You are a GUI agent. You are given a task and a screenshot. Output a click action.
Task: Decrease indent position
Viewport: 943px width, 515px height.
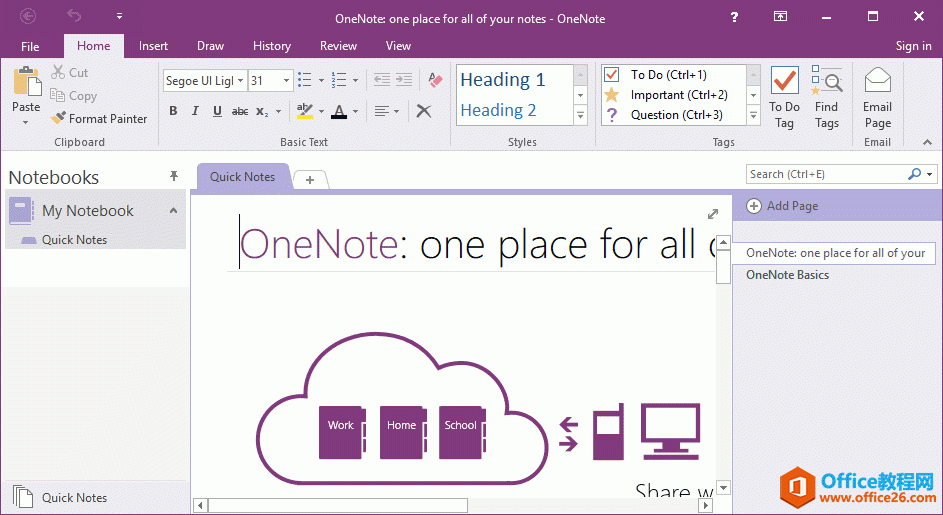click(382, 80)
